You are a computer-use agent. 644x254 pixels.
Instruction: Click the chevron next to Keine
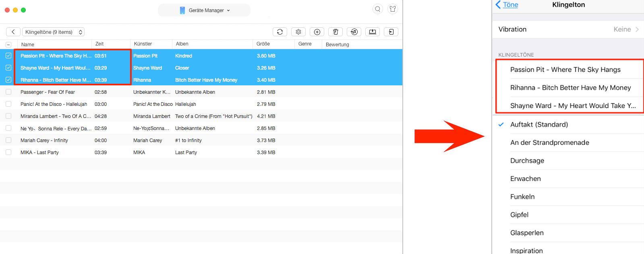pos(637,29)
